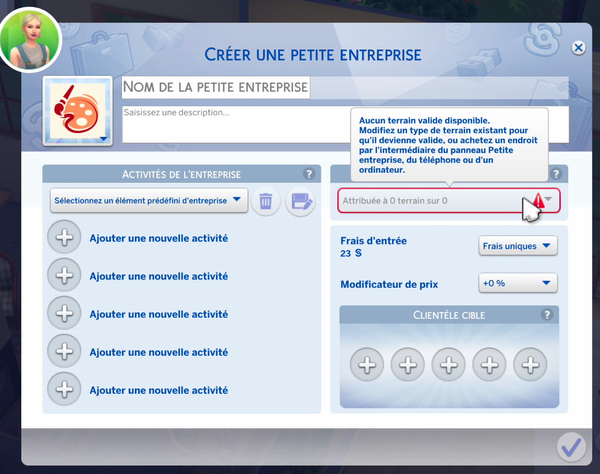This screenshot has width=600, height=474.
Task: Open help for Activités de l'entreprise
Action: [308, 174]
